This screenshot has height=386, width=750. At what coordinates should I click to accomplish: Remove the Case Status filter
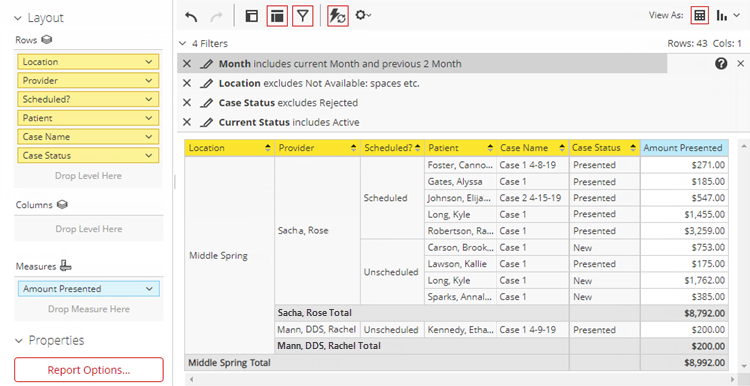(x=187, y=103)
